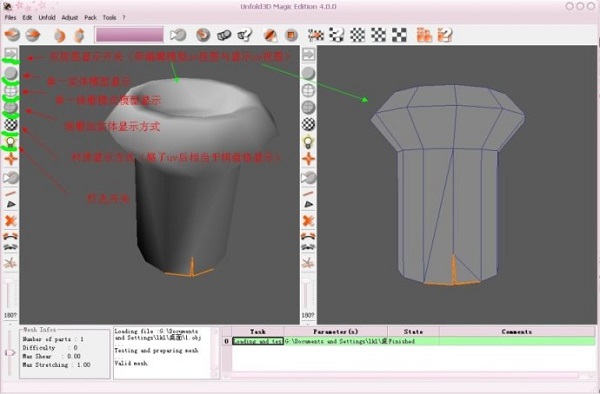Open the Tools menu

click(x=109, y=18)
